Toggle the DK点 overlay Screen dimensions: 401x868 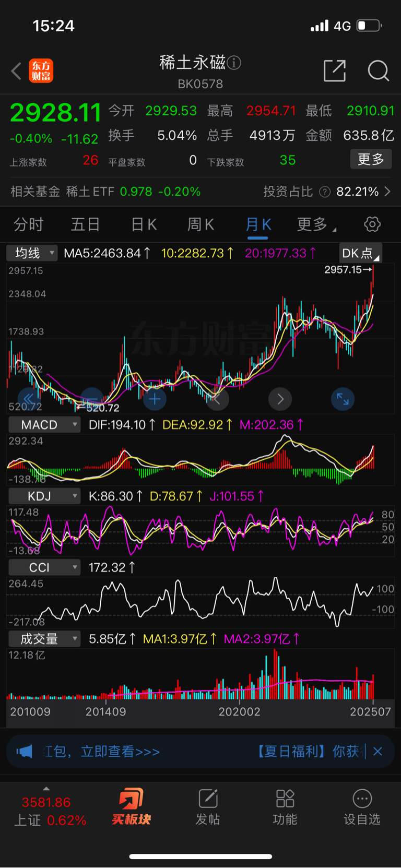click(361, 253)
